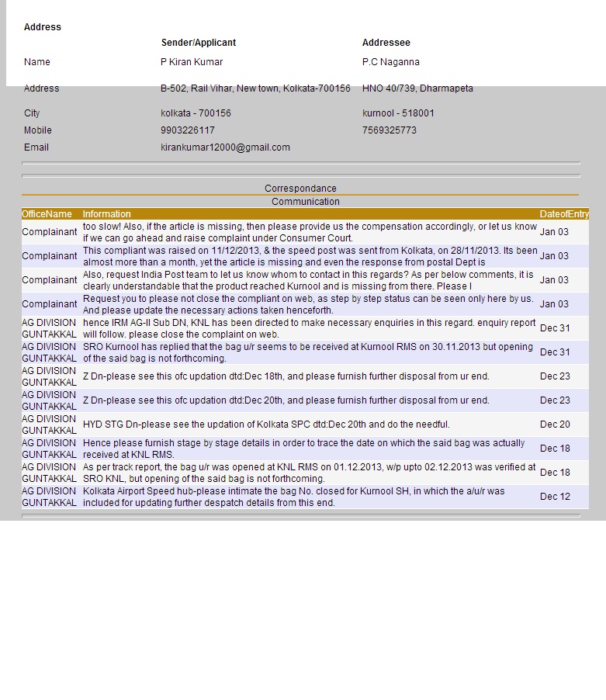
Task: Click the Communication heading
Action: click(305, 201)
